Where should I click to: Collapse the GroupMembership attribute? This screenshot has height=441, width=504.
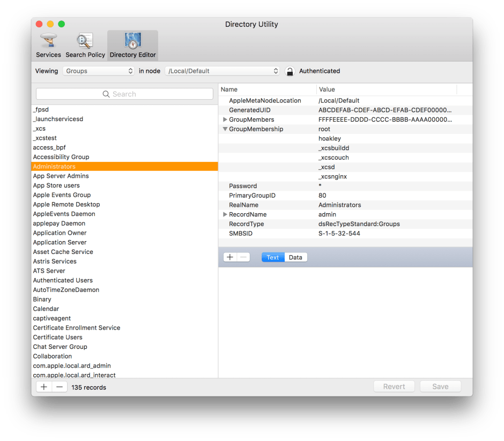tap(225, 129)
